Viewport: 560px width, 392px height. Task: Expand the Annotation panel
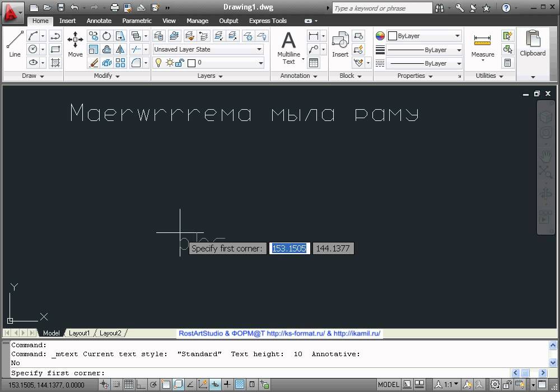[x=298, y=76]
